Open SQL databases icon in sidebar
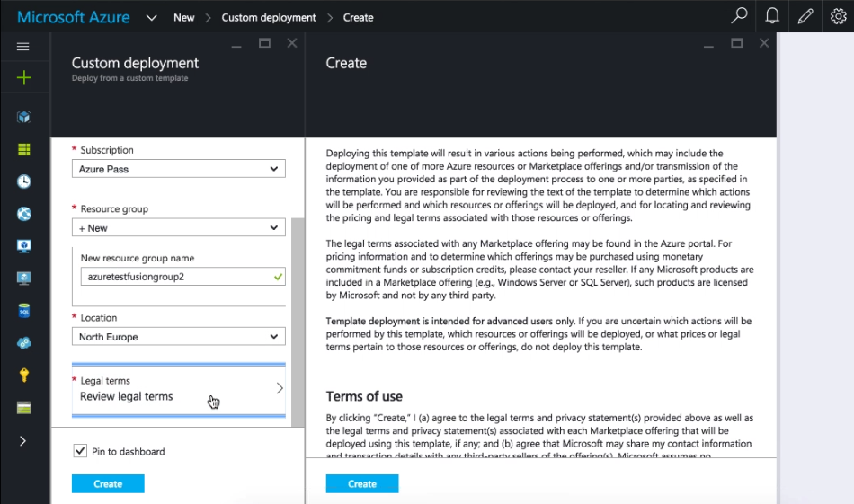Screen dimensions: 854x504 tap(24, 311)
